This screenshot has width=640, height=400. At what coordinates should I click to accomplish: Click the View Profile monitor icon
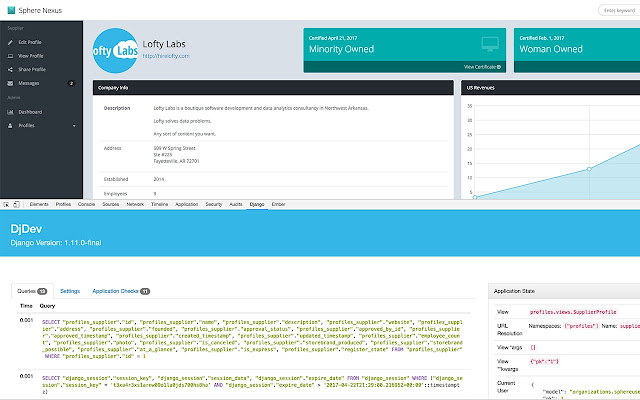pyautogui.click(x=10, y=56)
